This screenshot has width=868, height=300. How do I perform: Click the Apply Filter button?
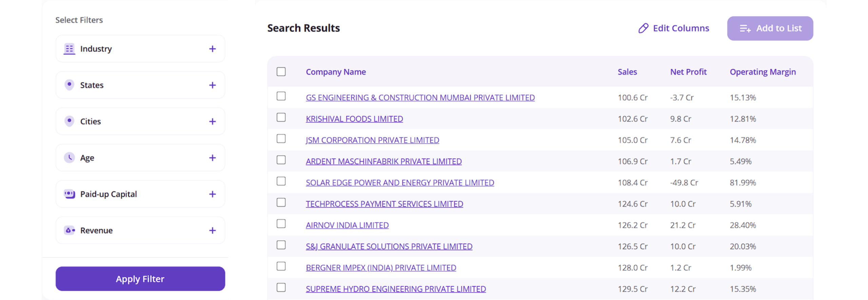pyautogui.click(x=140, y=279)
